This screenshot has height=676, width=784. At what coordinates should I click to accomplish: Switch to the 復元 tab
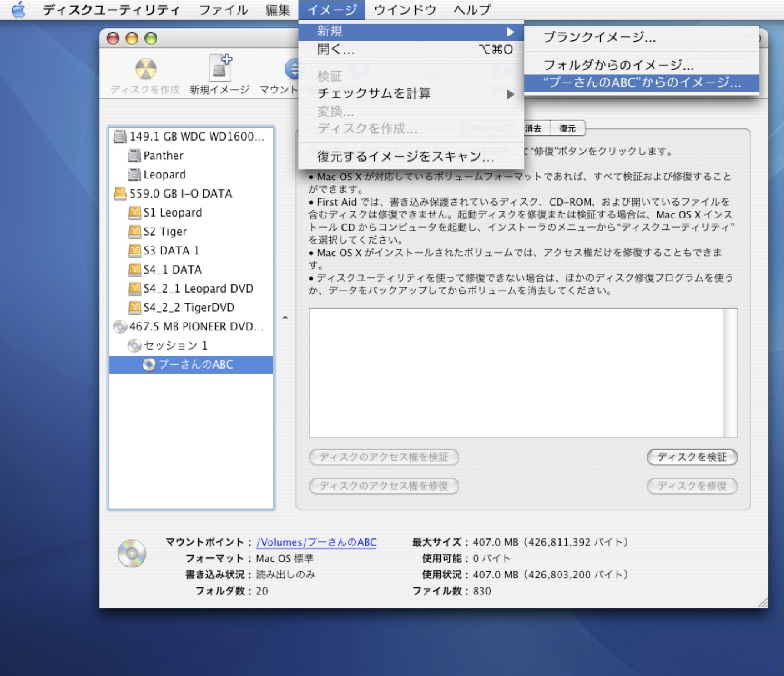point(567,128)
